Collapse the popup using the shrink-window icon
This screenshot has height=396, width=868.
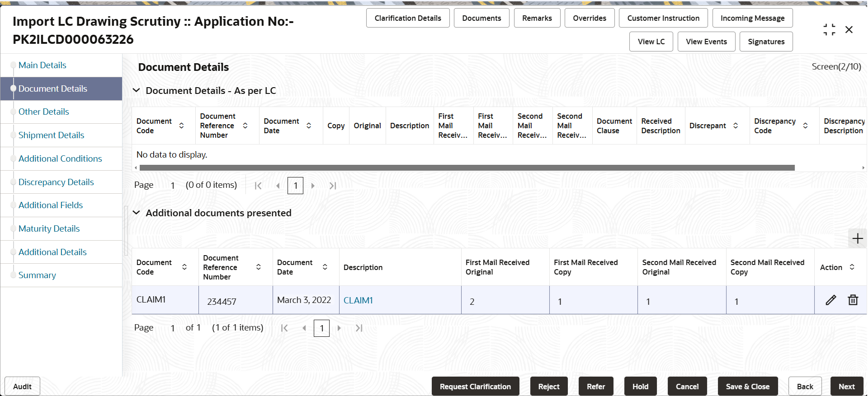tap(829, 30)
